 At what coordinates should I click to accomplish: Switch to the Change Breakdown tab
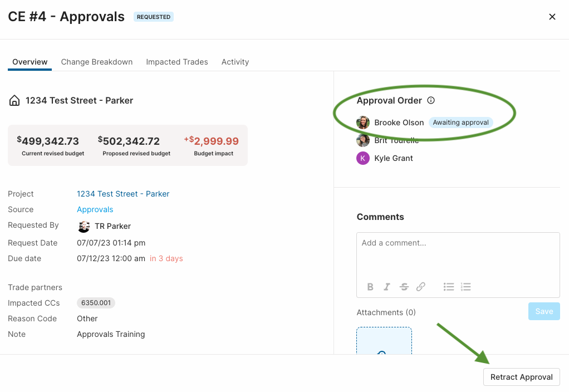97,62
